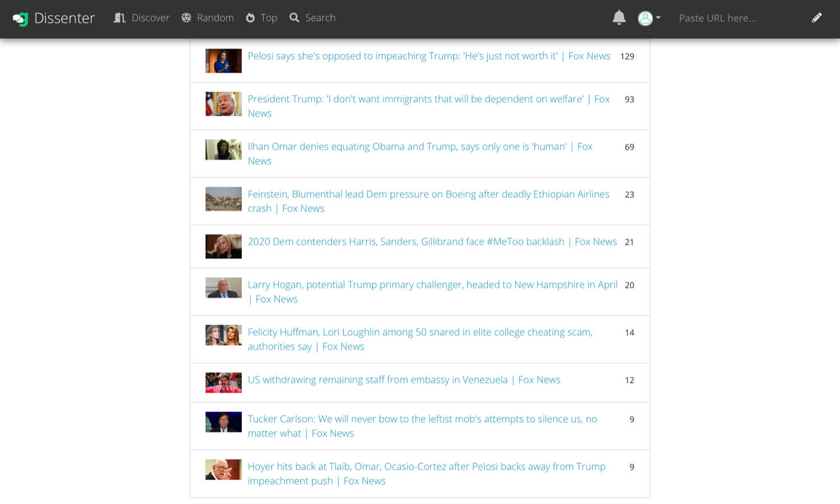Click comment count 9 on Tucker Carlson row
The image size is (840, 504).
coord(632,420)
